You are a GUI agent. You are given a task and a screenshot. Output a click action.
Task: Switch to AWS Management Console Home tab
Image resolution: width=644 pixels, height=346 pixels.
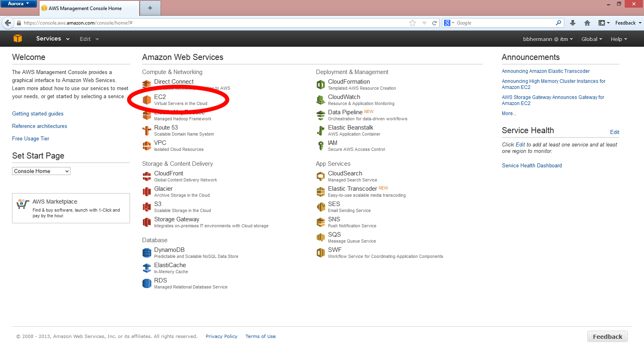pos(89,8)
